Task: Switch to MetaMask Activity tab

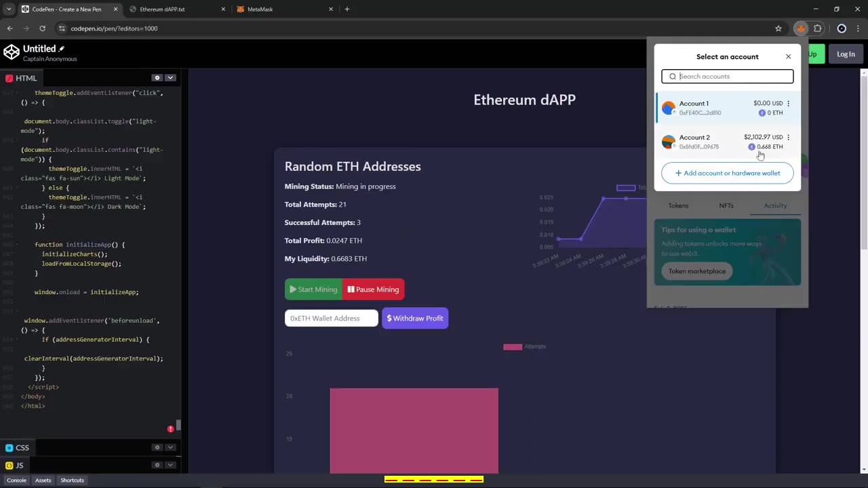Action: [775, 206]
